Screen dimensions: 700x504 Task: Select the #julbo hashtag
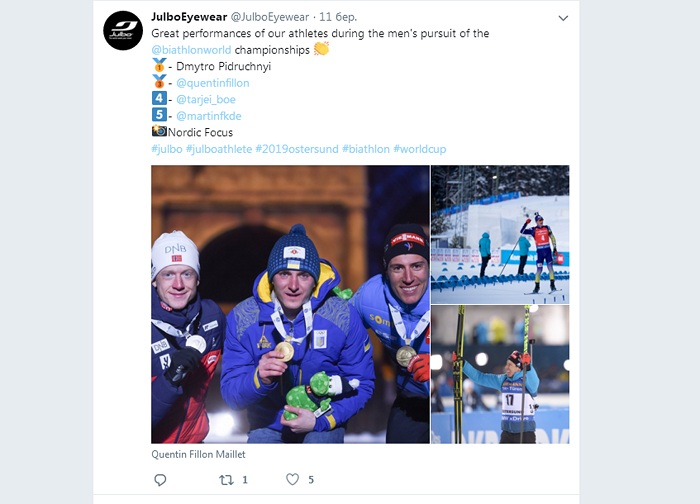pos(167,149)
